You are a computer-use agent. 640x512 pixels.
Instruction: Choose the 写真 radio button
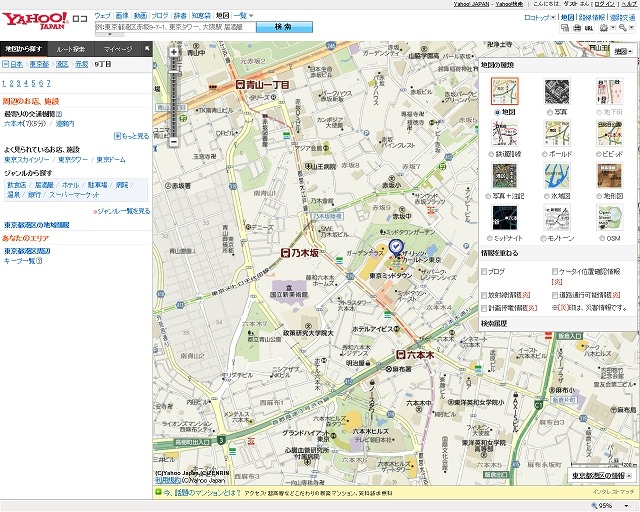[x=549, y=112]
